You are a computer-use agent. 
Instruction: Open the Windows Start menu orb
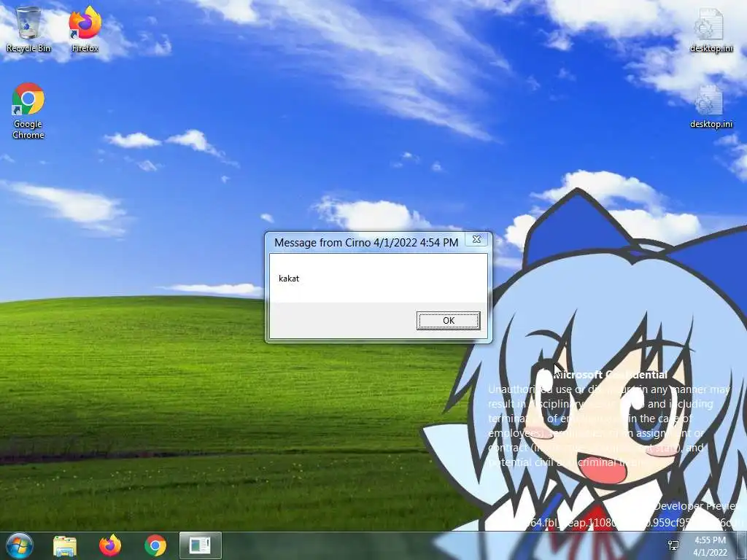click(19, 545)
